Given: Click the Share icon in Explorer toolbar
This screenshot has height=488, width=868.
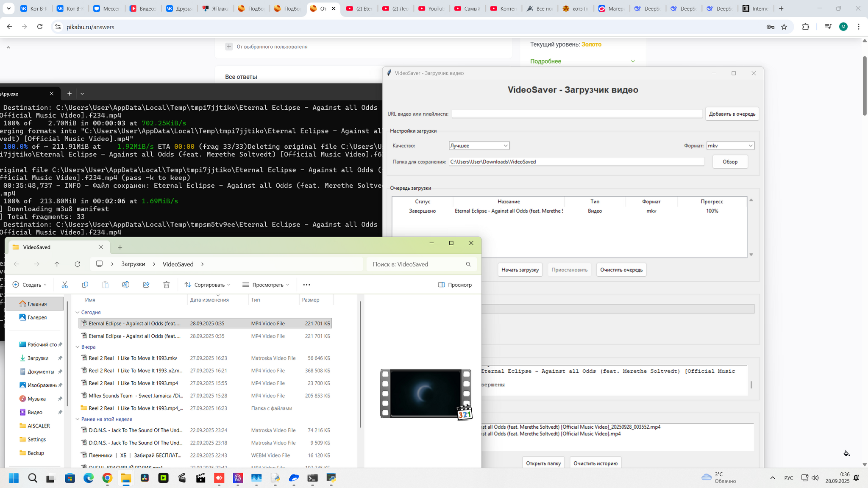Looking at the screenshot, I should (146, 285).
